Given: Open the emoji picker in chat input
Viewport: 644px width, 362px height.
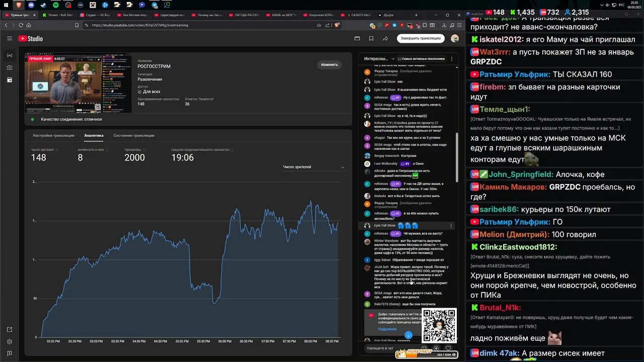Looking at the screenshot, I should pyautogui.click(x=424, y=348).
